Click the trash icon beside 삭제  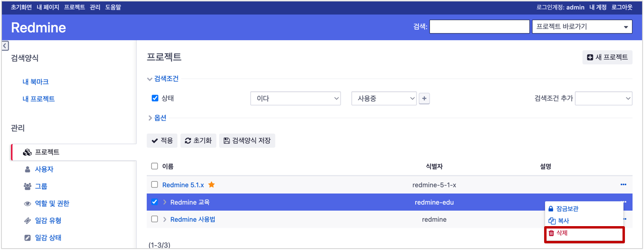point(551,233)
